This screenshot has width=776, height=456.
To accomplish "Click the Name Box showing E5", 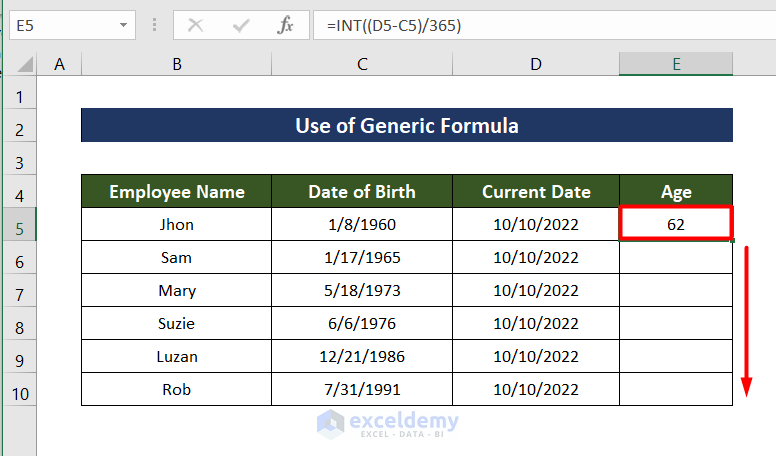I will (60, 25).
